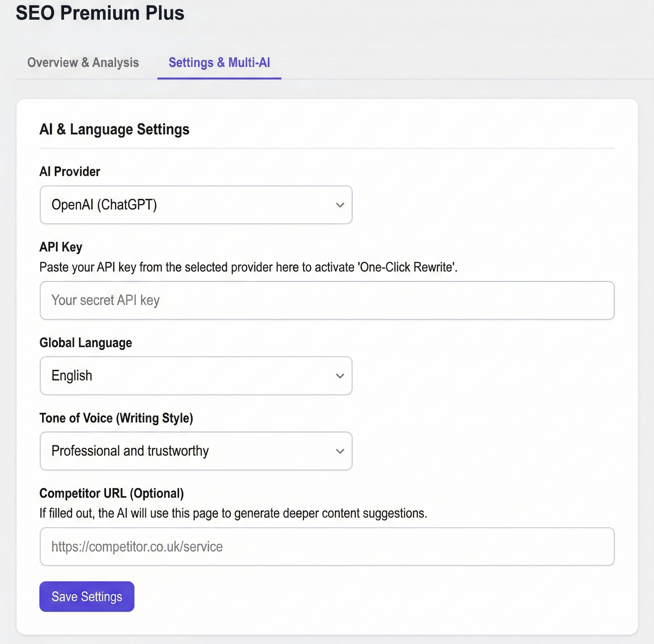Click the AI & Language Settings heading
Viewport: 654px width, 644px height.
114,130
